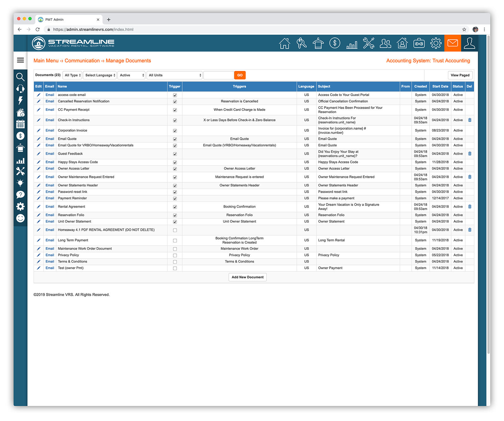Viewport: 504px width, 421px height.
Task: Open the calendar icon in left sidebar
Action: click(20, 124)
